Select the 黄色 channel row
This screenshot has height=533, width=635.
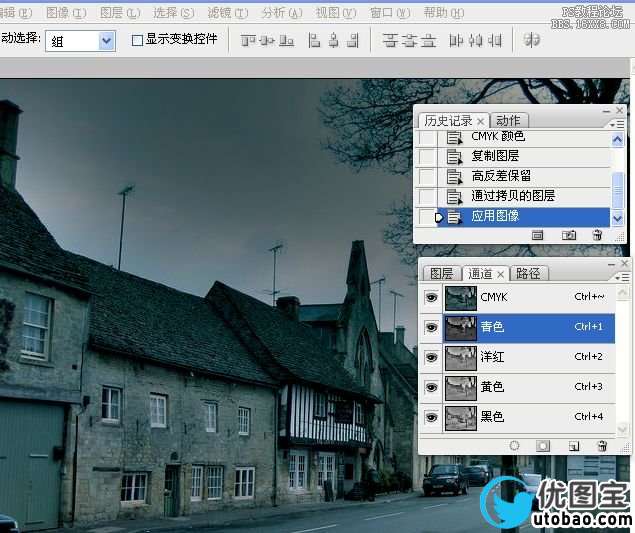pyautogui.click(x=520, y=387)
